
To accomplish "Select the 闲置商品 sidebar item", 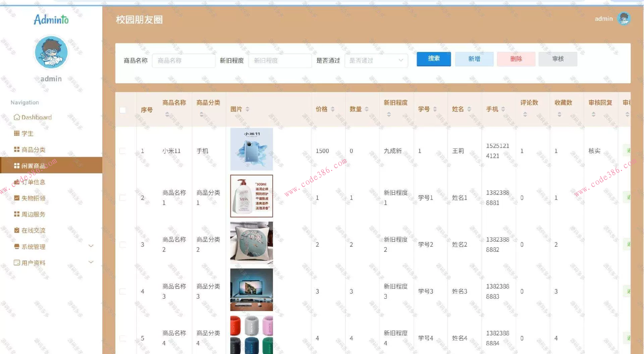I will [34, 165].
